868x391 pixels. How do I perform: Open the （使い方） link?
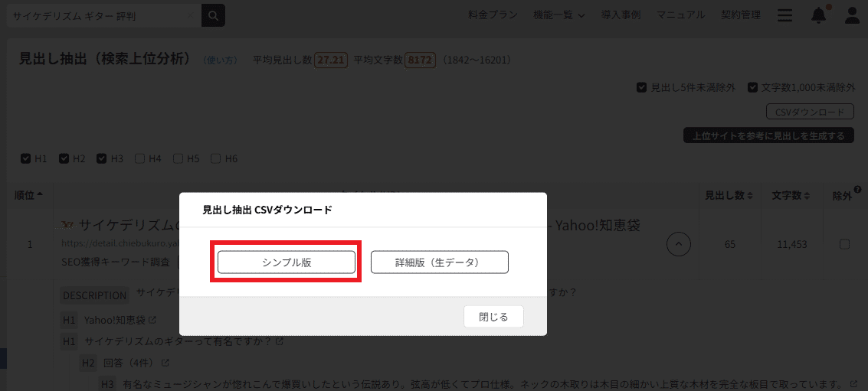(220, 60)
